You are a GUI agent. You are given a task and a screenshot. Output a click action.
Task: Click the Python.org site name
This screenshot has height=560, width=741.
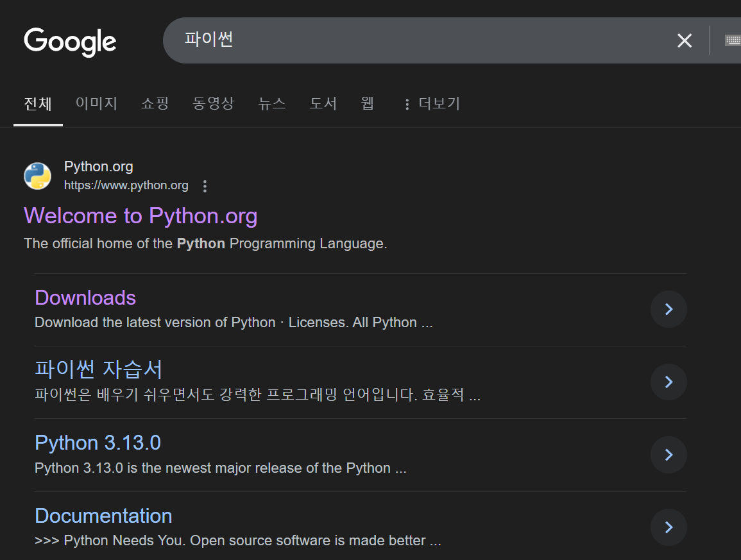(x=98, y=166)
